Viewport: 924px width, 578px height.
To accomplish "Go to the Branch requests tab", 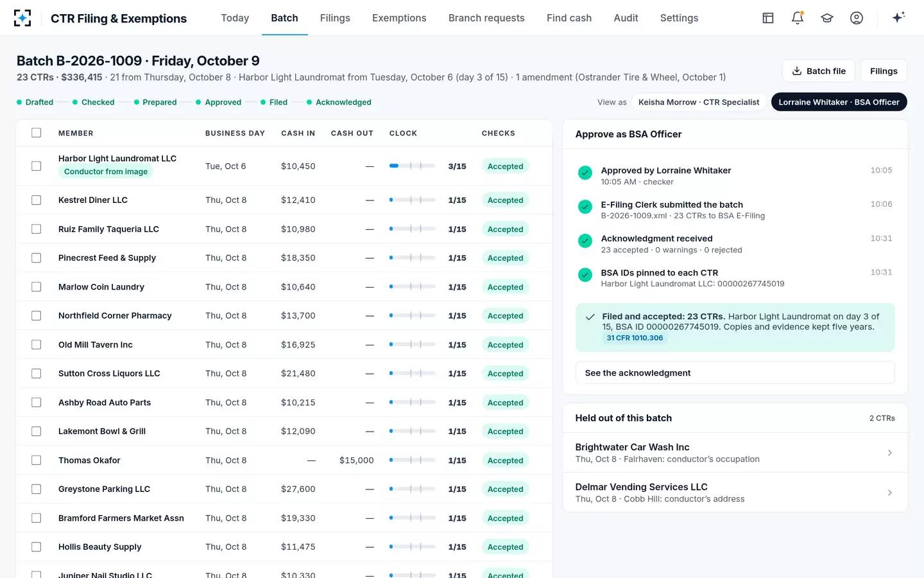I will [x=486, y=18].
